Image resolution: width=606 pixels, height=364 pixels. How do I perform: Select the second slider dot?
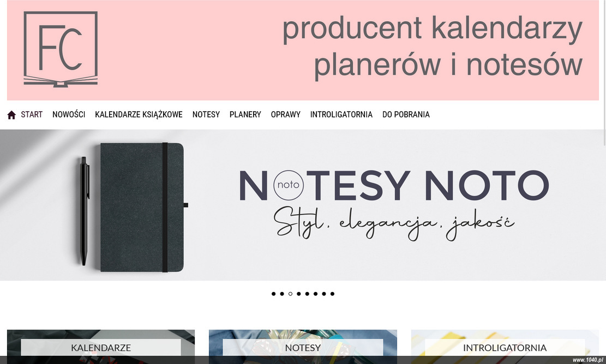[x=282, y=294]
